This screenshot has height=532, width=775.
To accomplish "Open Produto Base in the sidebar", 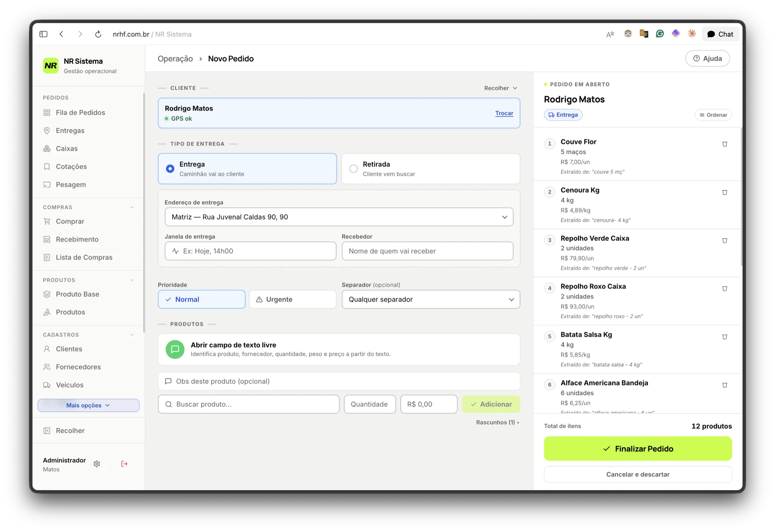I will [77, 294].
